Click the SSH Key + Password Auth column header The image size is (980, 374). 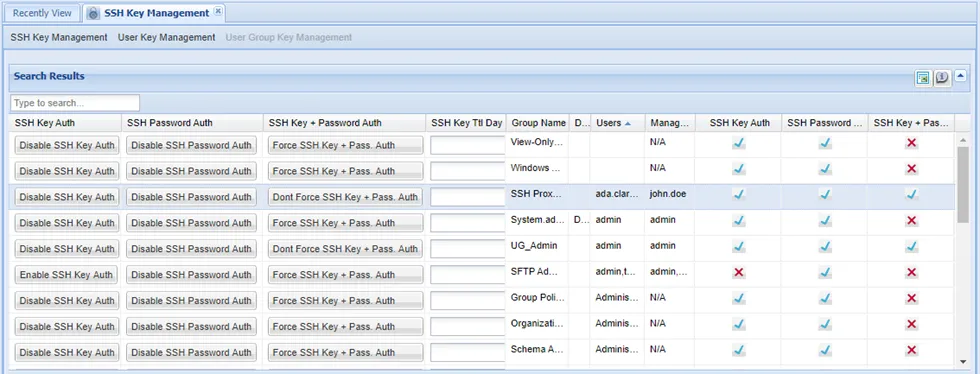pos(345,123)
